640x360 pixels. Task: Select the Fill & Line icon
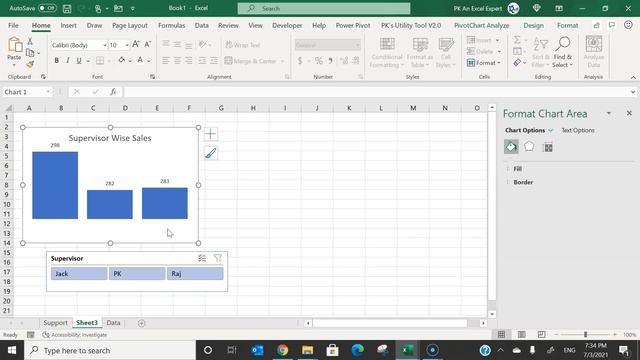[511, 147]
